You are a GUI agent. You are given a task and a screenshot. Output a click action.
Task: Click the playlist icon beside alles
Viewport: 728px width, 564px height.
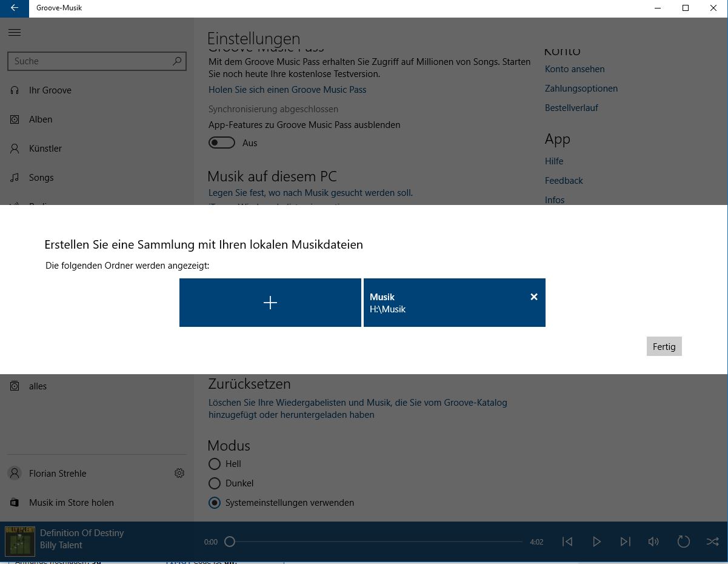click(15, 386)
